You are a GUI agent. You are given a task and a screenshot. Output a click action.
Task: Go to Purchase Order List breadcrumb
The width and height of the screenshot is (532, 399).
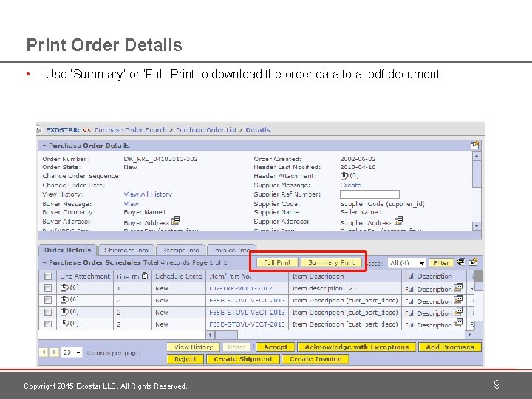(206, 130)
